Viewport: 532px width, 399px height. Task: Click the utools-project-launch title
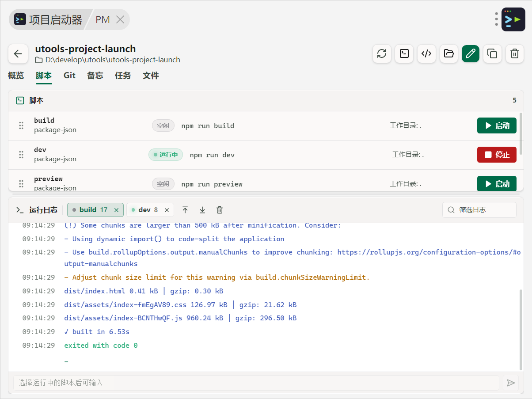coord(85,49)
